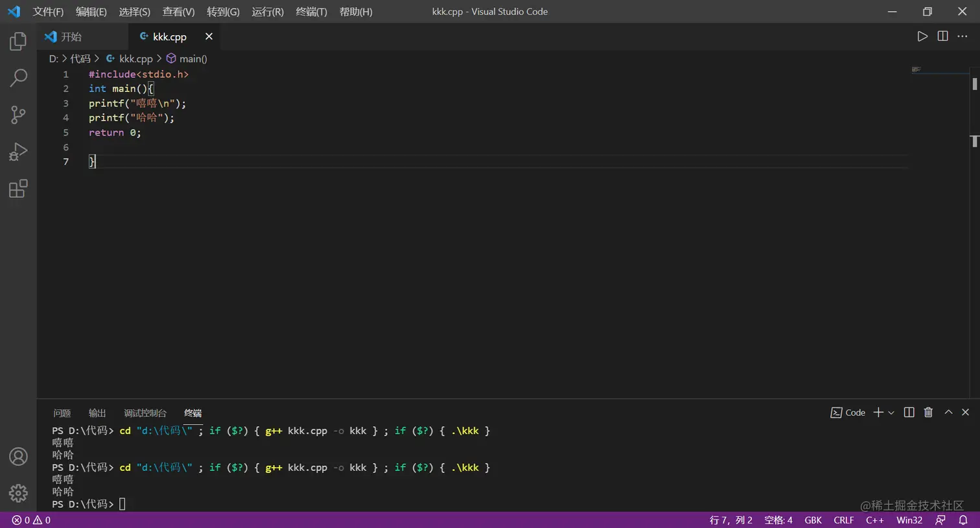Image resolution: width=980 pixels, height=528 pixels.
Task: Run the kkk.cpp file with the play button
Action: tap(922, 36)
